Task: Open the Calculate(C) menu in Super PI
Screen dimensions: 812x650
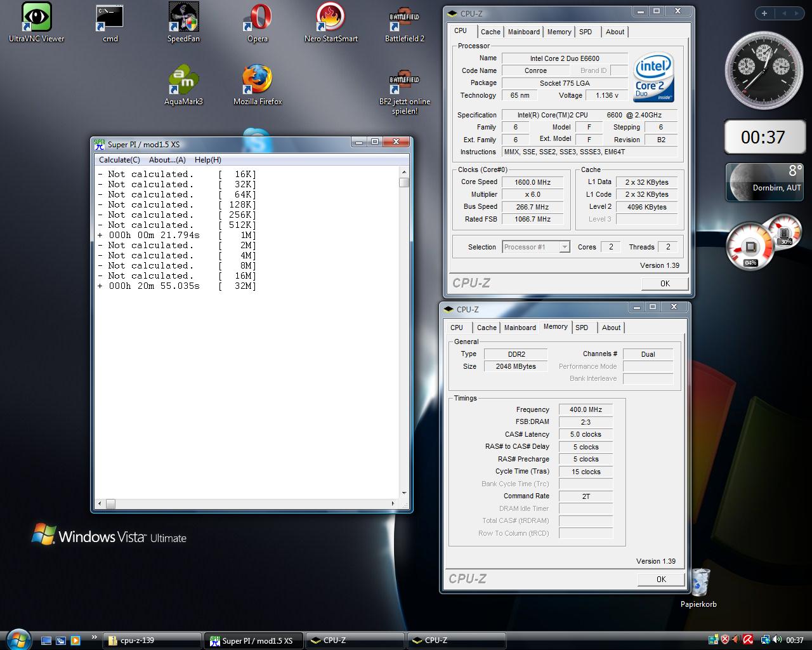Action: [119, 160]
